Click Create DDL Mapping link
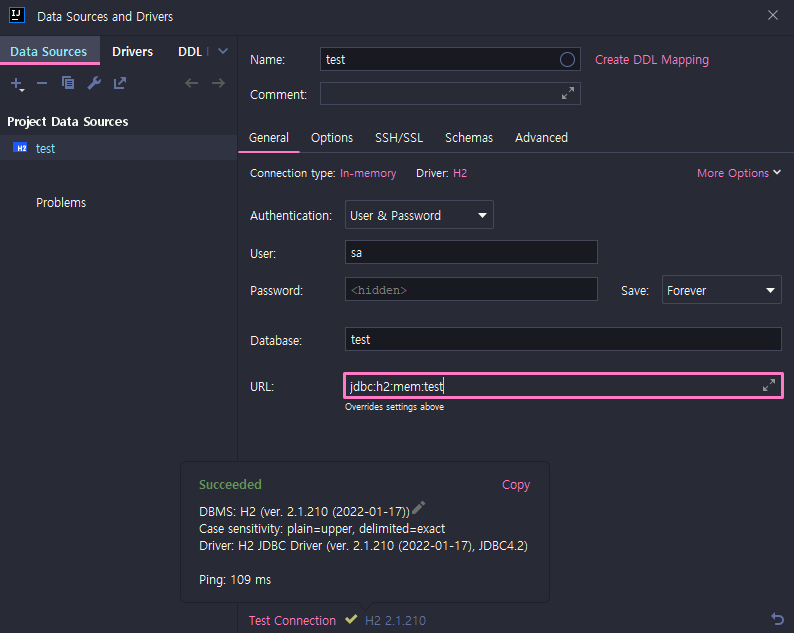The width and height of the screenshot is (794, 633). pyautogui.click(x=652, y=60)
